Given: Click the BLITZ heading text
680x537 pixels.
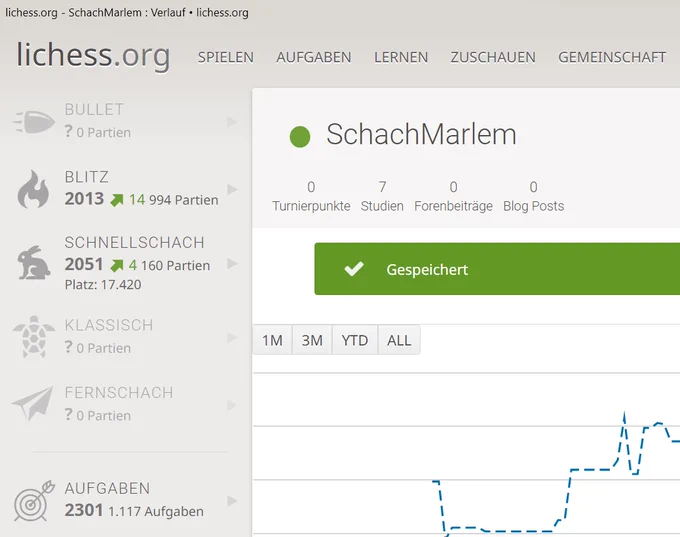Looking at the screenshot, I should tap(86, 177).
